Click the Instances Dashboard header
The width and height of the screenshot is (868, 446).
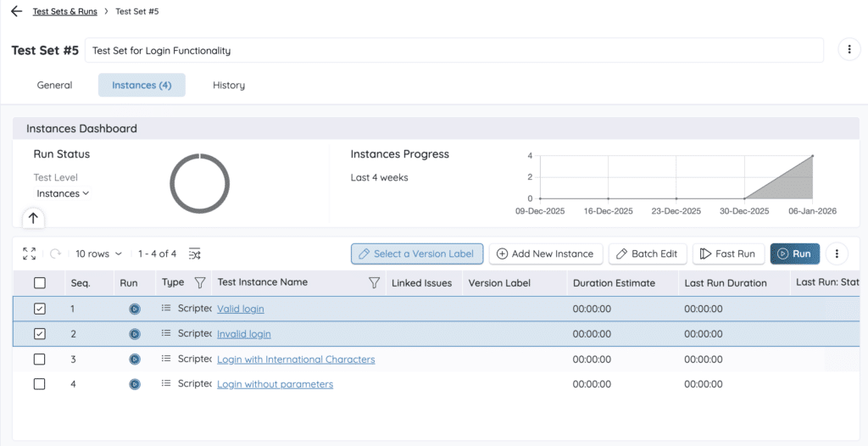coord(437,129)
